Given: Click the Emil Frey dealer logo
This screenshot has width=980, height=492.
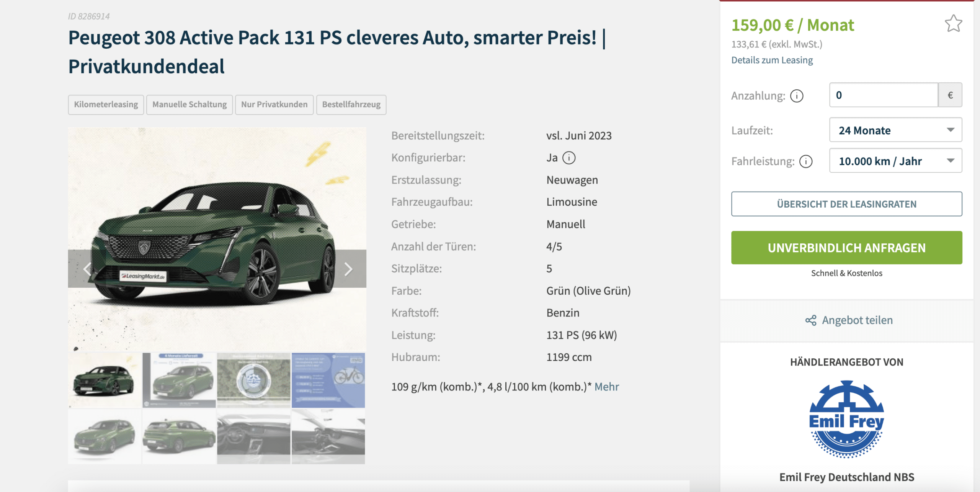Looking at the screenshot, I should pyautogui.click(x=846, y=419).
